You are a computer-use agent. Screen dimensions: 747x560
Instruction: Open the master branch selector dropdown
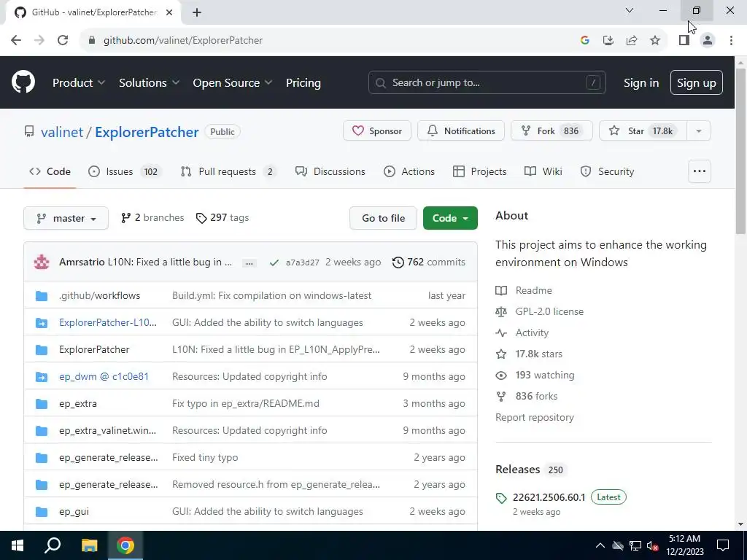click(x=66, y=218)
